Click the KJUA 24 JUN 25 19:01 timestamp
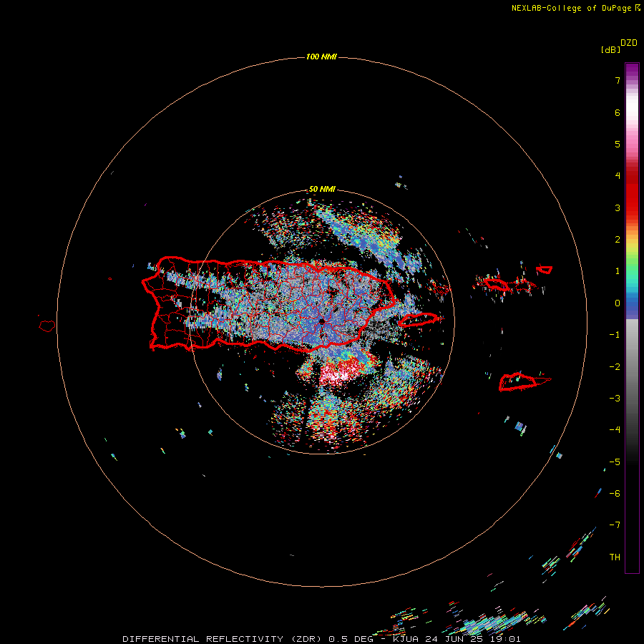This screenshot has height=644, width=644. [x=457, y=639]
